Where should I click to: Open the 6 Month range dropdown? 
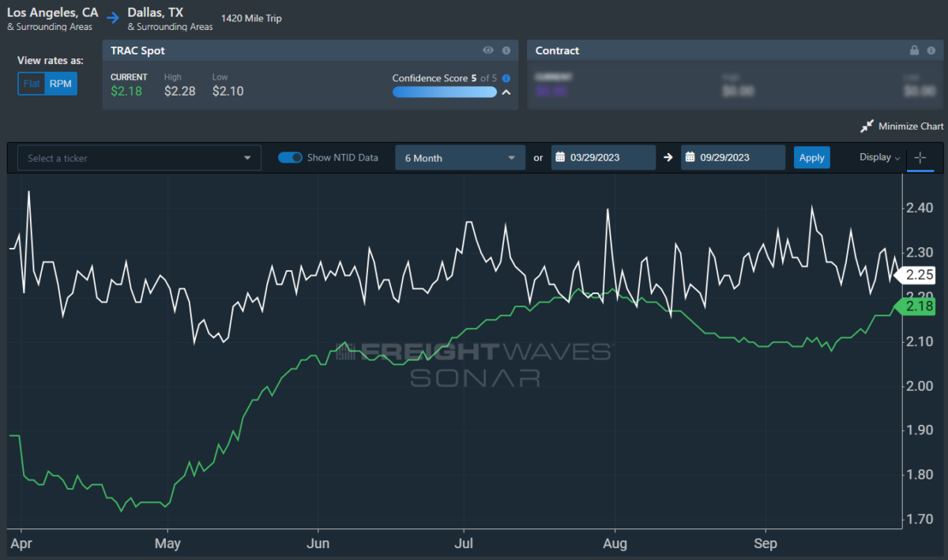(x=460, y=158)
